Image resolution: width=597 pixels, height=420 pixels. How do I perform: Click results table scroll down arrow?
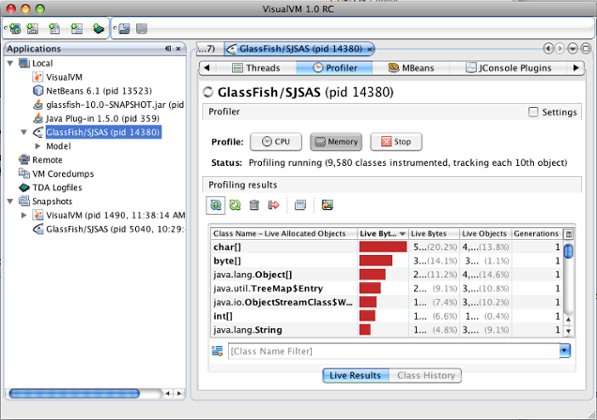568,331
